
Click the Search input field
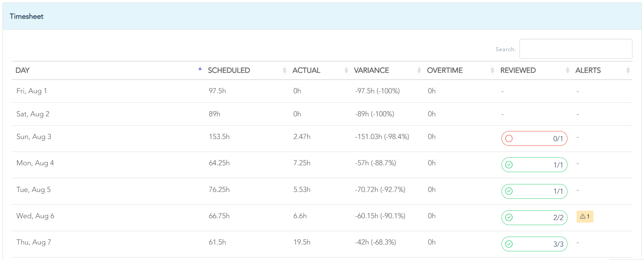(x=575, y=49)
